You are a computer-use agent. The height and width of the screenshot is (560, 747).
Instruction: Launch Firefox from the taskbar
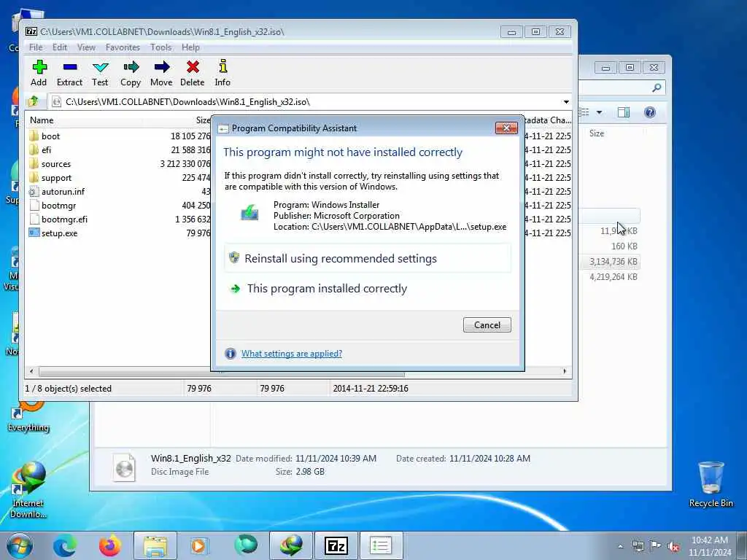[109, 545]
